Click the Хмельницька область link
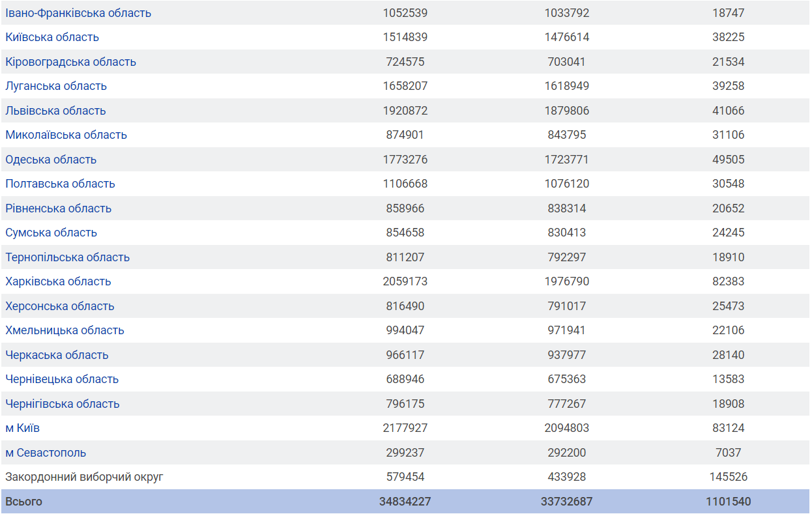812x514 pixels. coord(65,330)
